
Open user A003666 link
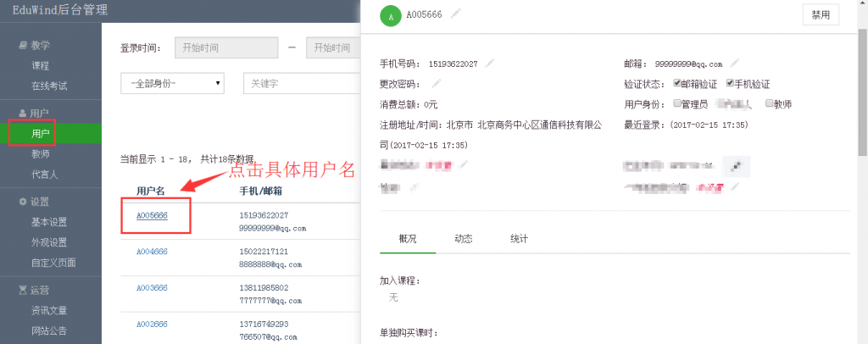pos(152,288)
